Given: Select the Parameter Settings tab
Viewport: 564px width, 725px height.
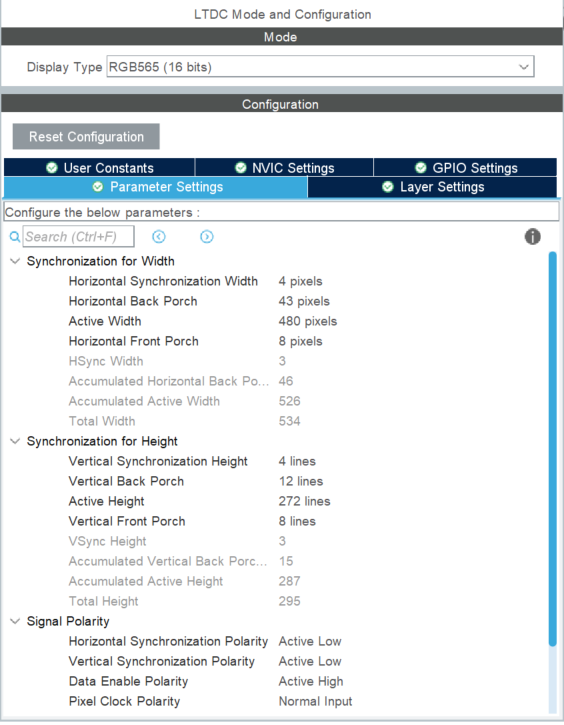Looking at the screenshot, I should [x=156, y=187].
